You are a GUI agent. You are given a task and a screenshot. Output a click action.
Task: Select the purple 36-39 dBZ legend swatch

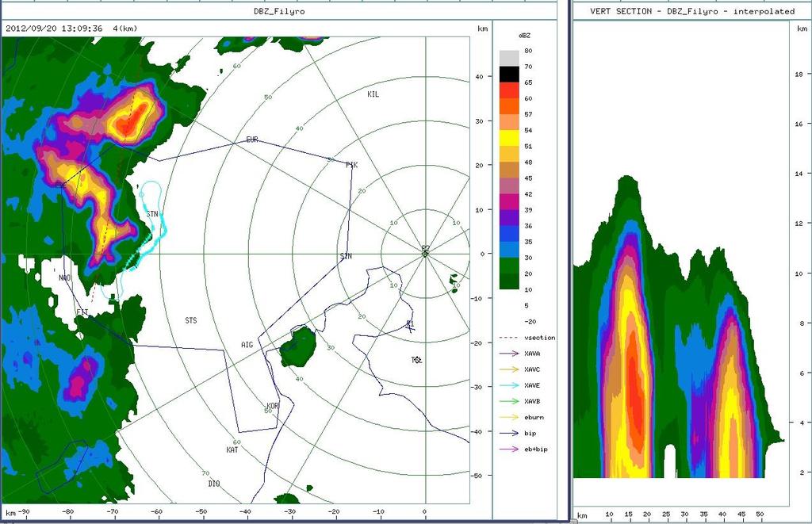[509, 218]
